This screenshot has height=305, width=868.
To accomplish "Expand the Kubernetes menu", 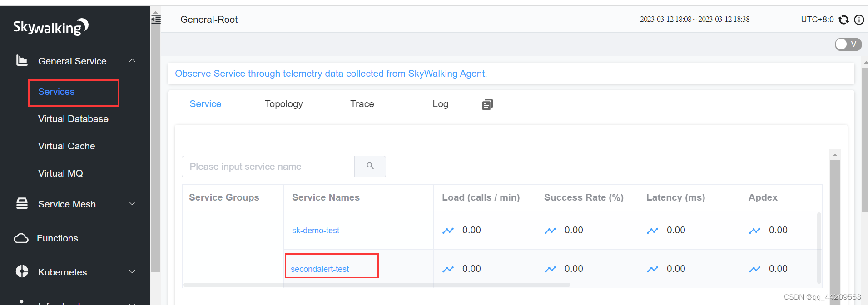I will 132,272.
